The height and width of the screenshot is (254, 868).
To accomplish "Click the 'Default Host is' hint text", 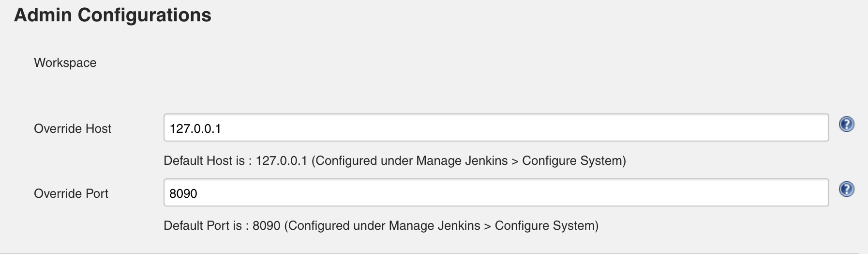I will 204,161.
